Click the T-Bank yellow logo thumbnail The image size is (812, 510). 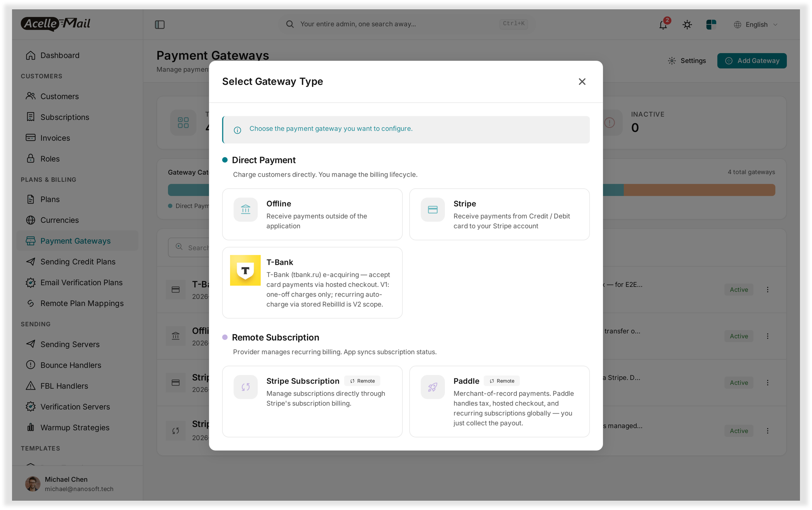[x=245, y=270]
